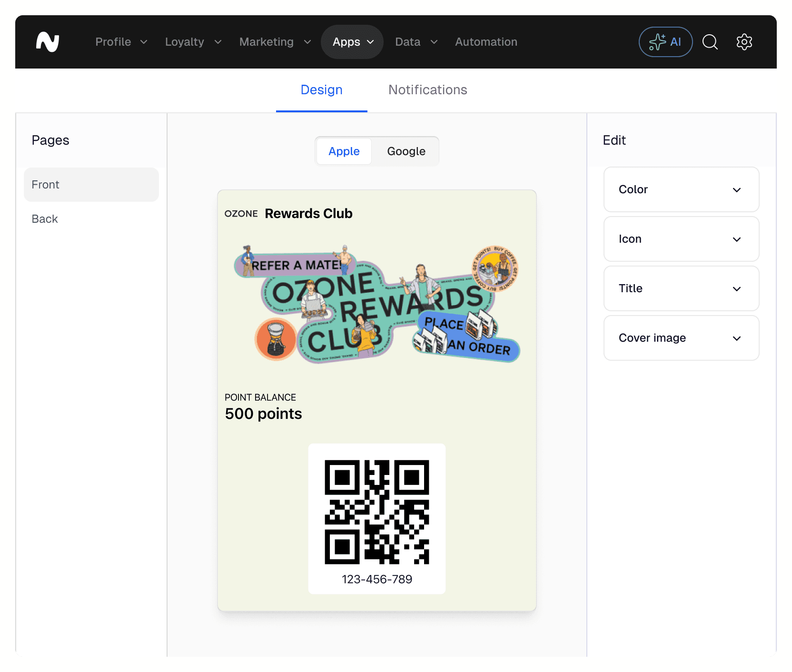The height and width of the screenshot is (672, 792).
Task: Go to the Automation page
Action: [x=486, y=42]
